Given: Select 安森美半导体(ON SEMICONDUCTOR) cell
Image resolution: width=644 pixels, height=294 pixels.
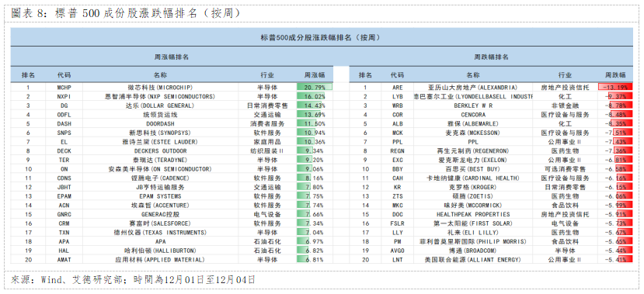Looking at the screenshot, I should [x=161, y=169].
